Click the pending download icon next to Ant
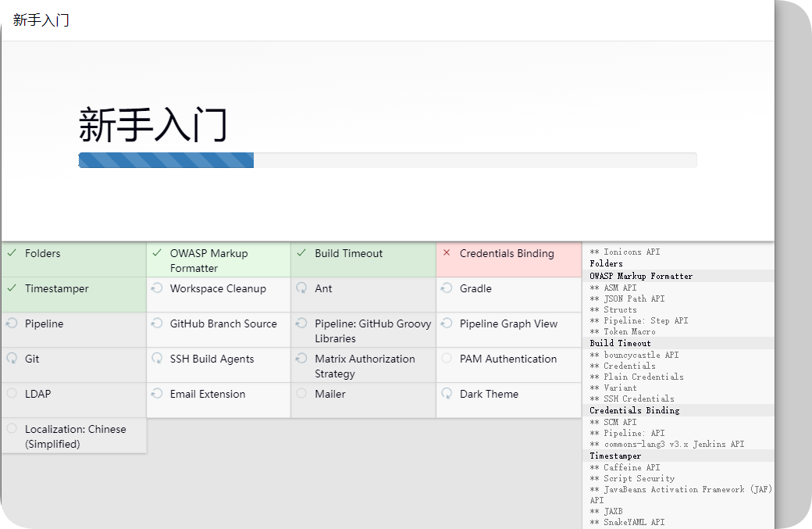This screenshot has width=812, height=529. [301, 288]
